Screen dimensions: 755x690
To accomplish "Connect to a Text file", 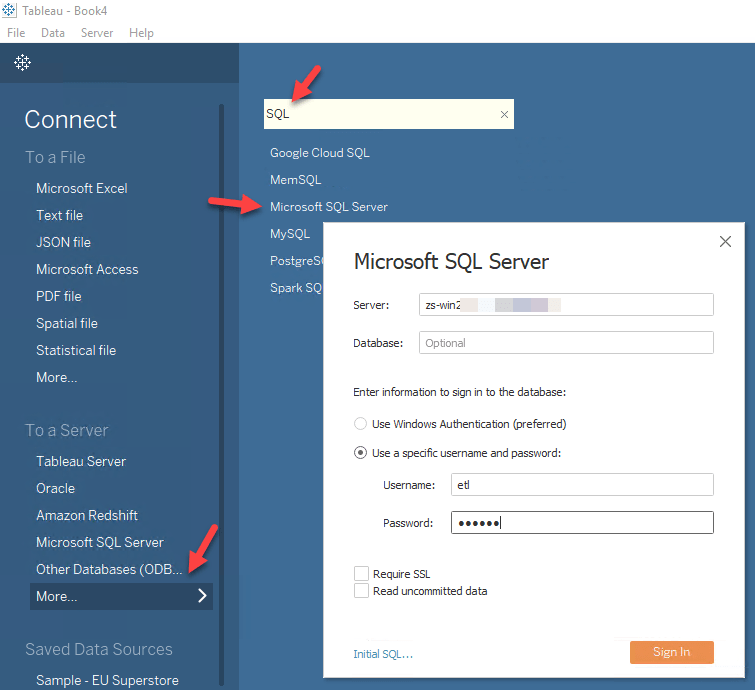I will [60, 215].
